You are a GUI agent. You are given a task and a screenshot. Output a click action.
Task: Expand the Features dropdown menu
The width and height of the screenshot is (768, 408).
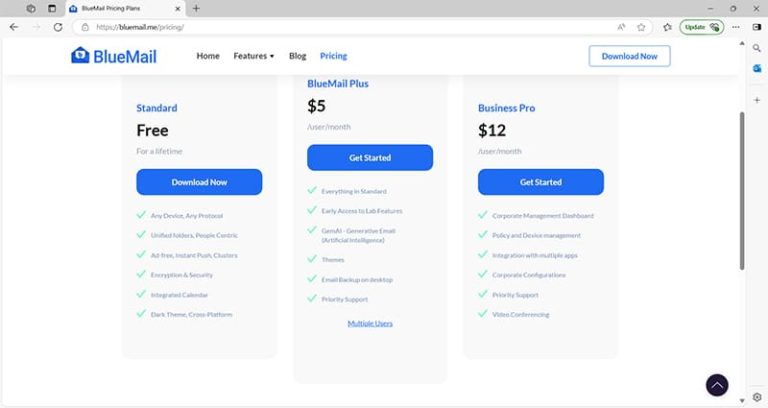click(x=253, y=56)
